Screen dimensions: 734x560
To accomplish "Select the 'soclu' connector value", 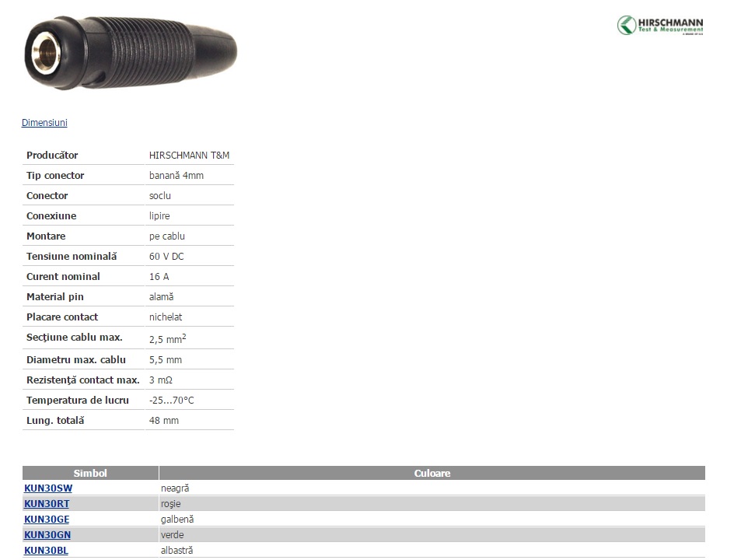I will click(160, 196).
